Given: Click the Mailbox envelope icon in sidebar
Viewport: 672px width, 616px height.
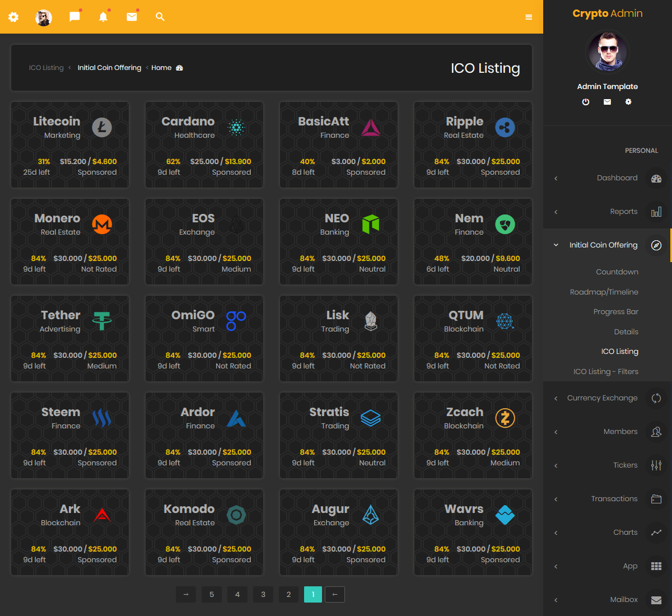Looking at the screenshot, I should click(656, 600).
